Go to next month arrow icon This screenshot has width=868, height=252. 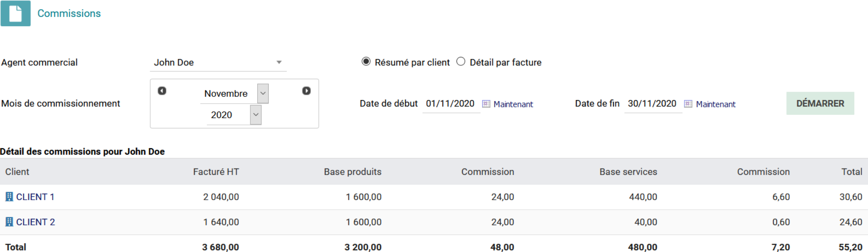coord(306,91)
